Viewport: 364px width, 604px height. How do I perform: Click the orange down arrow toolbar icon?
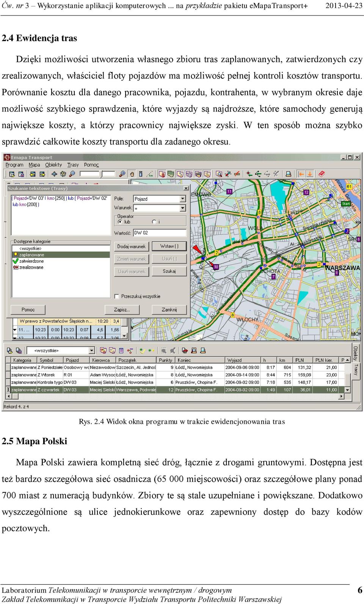[310, 174]
